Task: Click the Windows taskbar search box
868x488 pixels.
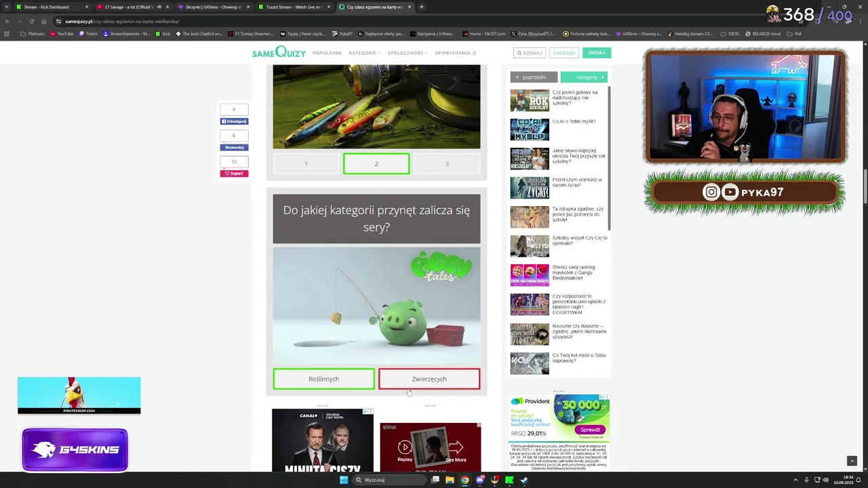Action: (x=389, y=480)
